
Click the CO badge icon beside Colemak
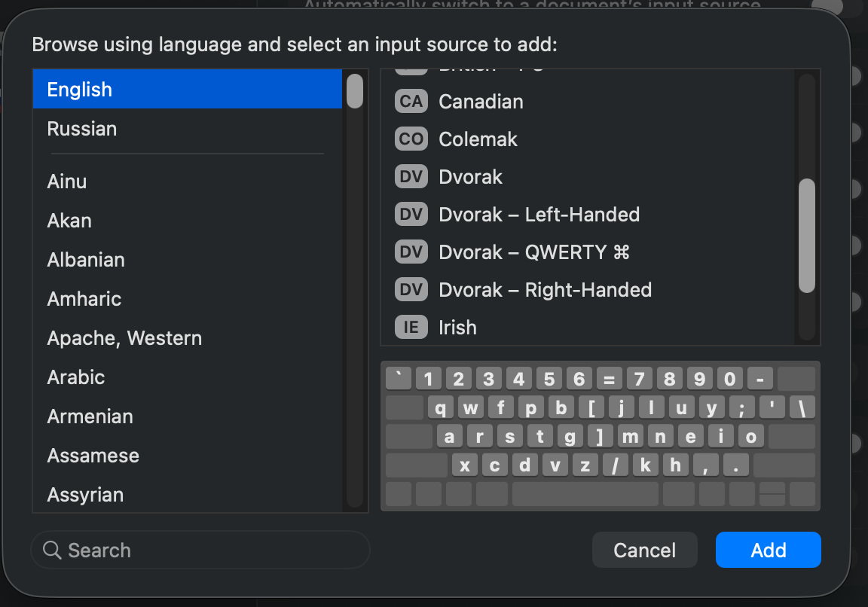point(411,139)
